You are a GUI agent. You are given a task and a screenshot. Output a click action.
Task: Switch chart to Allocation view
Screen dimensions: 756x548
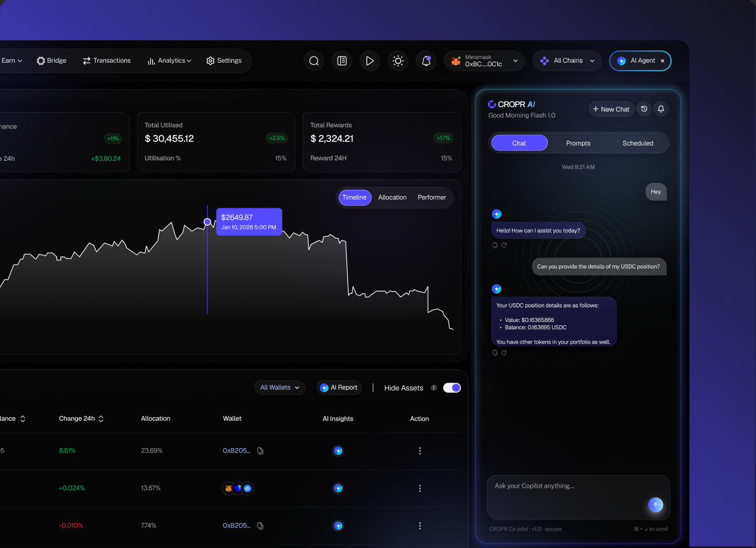click(x=392, y=197)
